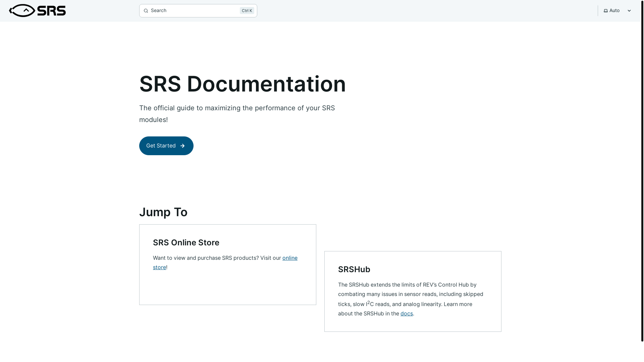Screen dimensions: 644x362
Task: Click the Ctrl K shortcut badge
Action: click(x=247, y=11)
